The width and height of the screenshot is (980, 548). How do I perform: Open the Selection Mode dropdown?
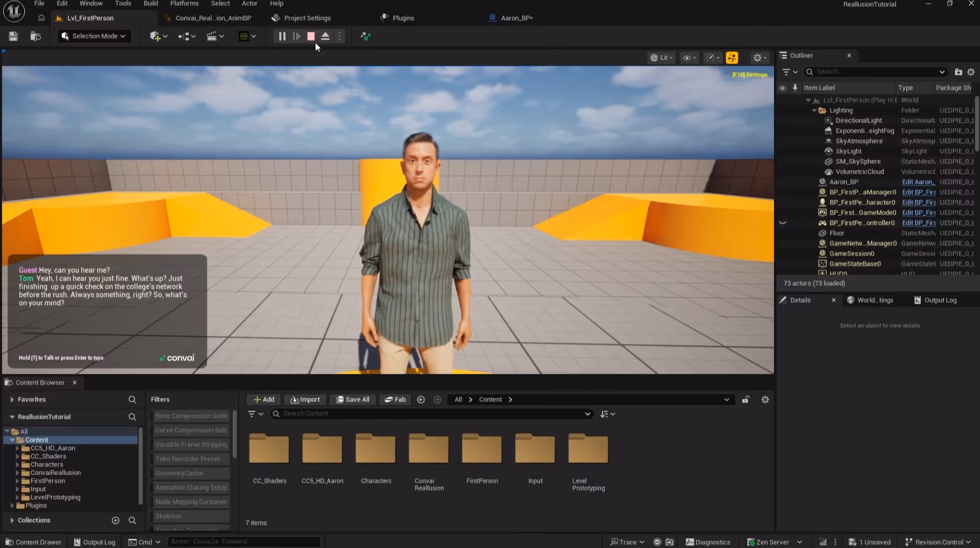point(94,36)
